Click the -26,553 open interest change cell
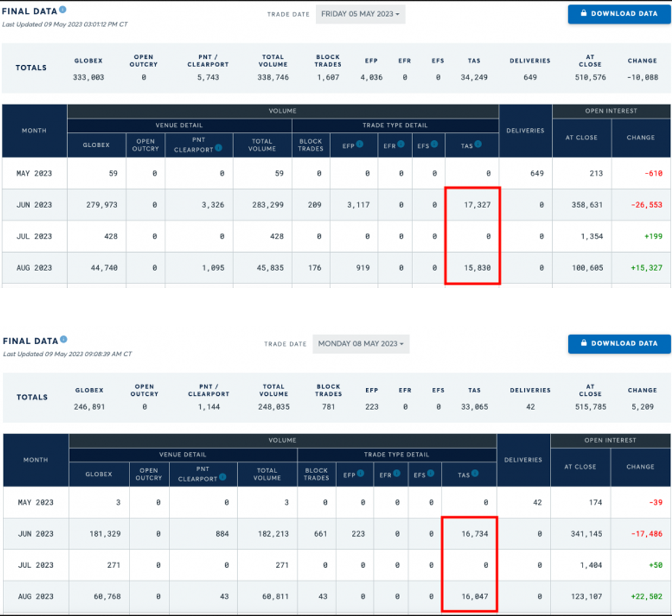Image resolution: width=672 pixels, height=616 pixels. point(640,205)
